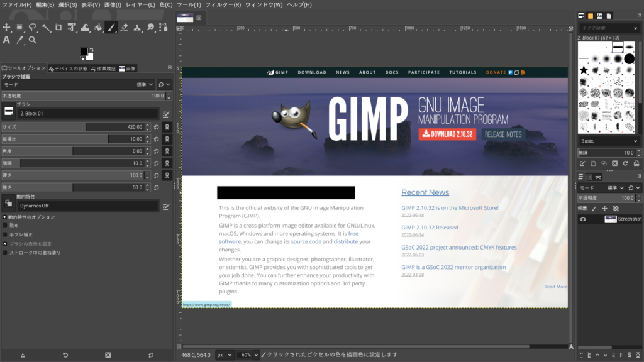Pick the Bucket Fill tool
Viewport: 644px width, 362px height.
98,28
